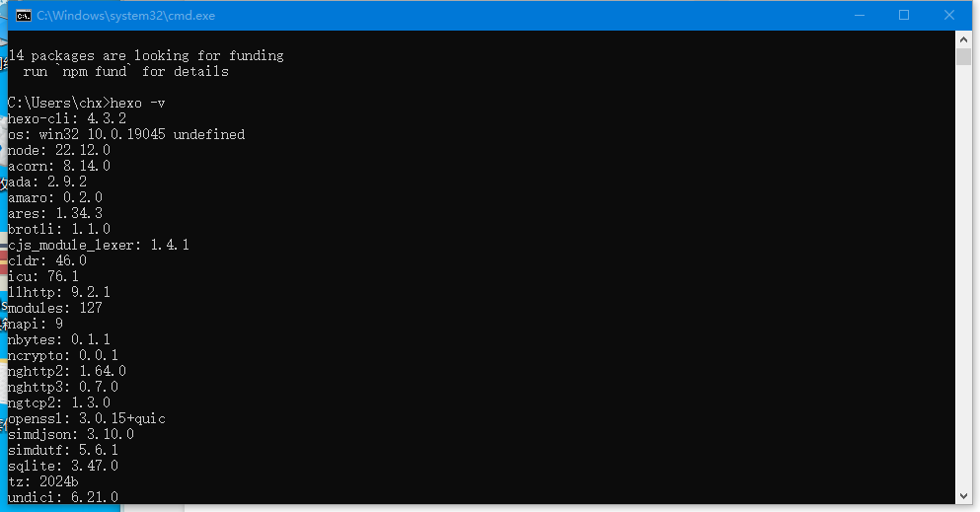Click the 'simdjson: 3.10.0' line
Image resolution: width=980 pixels, height=512 pixels.
tap(71, 435)
